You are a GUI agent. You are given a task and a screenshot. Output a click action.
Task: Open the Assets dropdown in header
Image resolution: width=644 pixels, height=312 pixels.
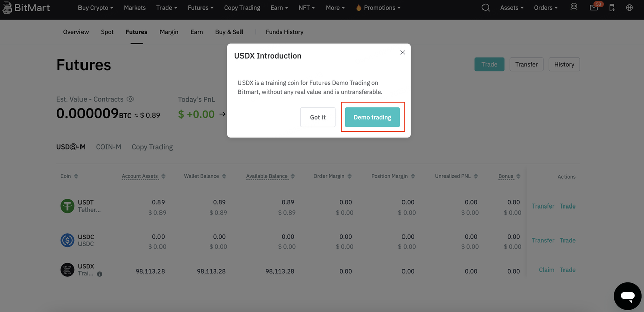(511, 8)
